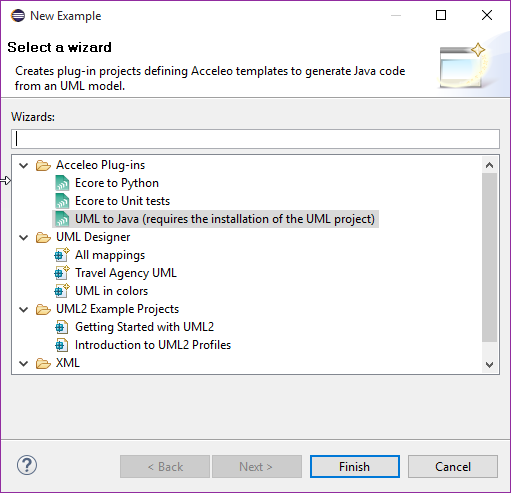Click the wizard list scroll up arrow
Viewport: 511px width, 493px height.
[x=489, y=165]
